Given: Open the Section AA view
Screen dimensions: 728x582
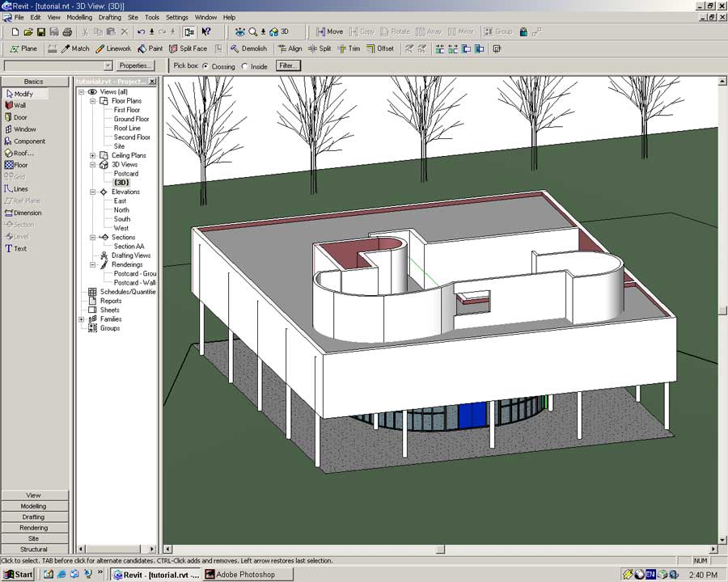Looking at the screenshot, I should pos(129,247).
